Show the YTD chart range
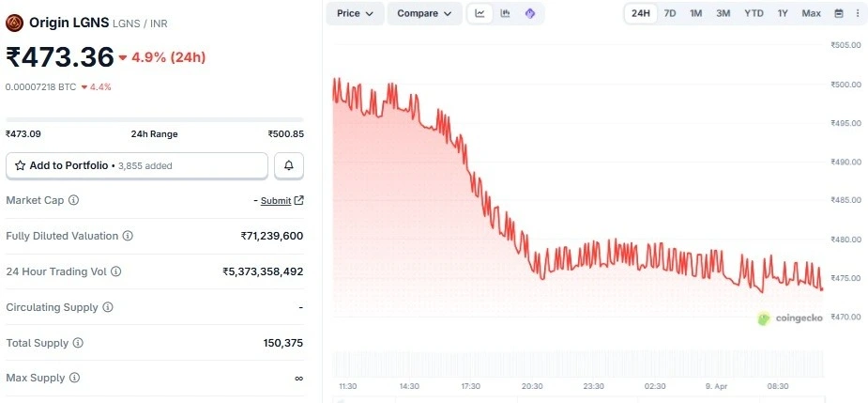The image size is (868, 403). [754, 13]
